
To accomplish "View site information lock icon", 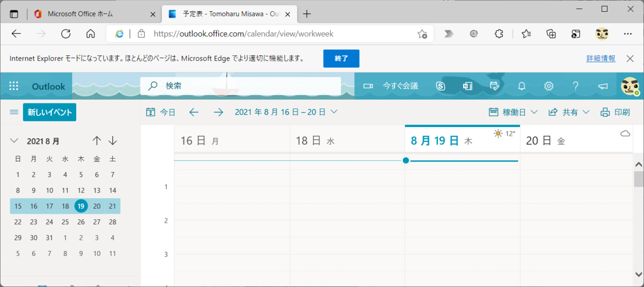I will tap(141, 34).
